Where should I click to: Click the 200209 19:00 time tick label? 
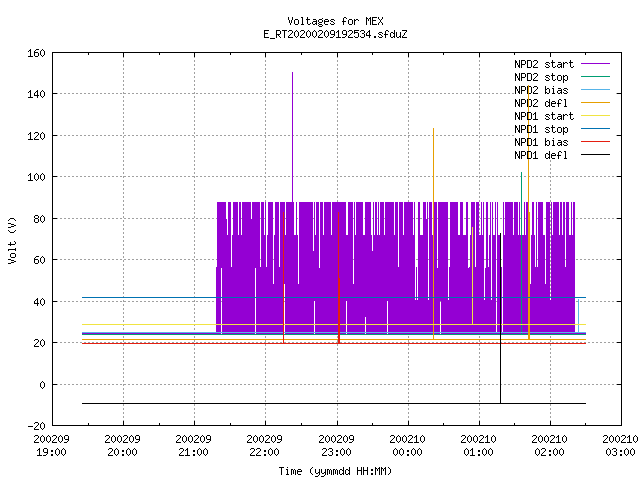pyautogui.click(x=51, y=446)
